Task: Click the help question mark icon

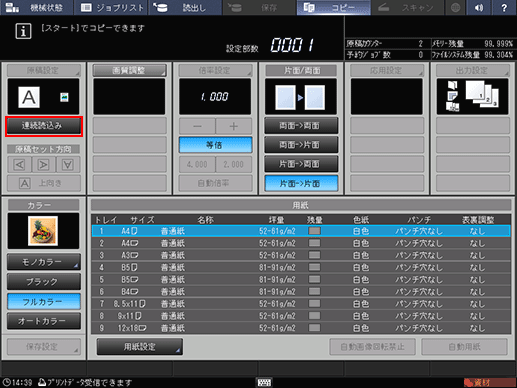Action: point(504,7)
